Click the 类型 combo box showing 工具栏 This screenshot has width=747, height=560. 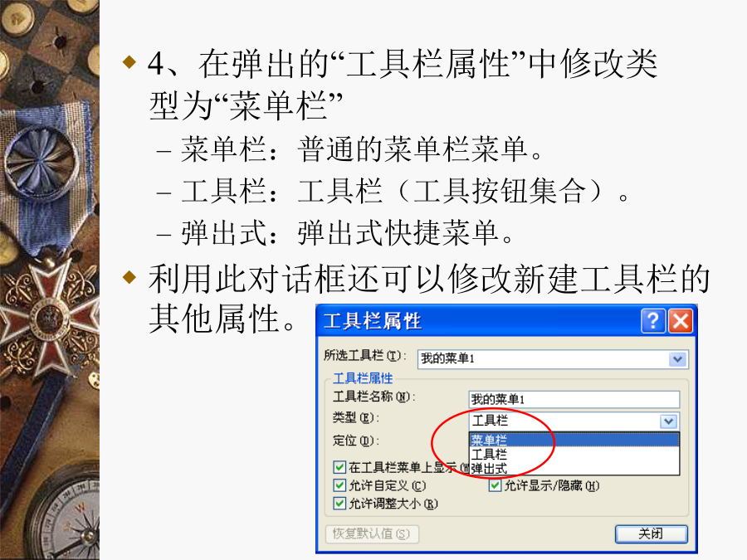tap(574, 421)
